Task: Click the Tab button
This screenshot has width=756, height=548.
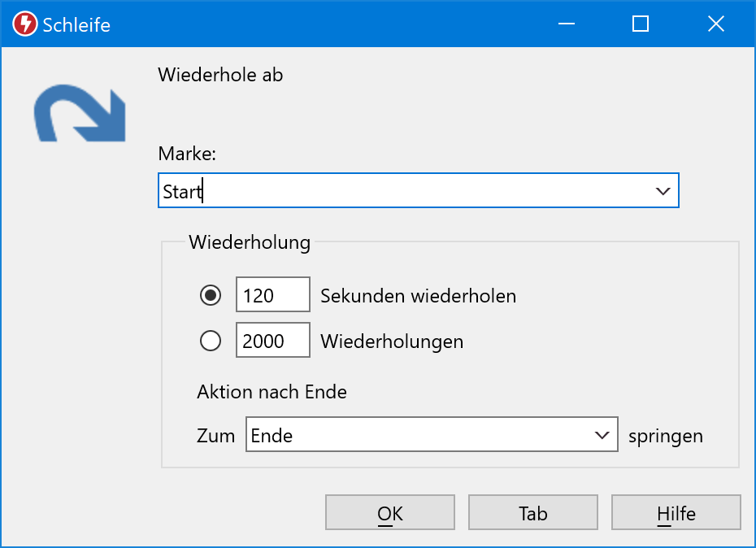Action: click(533, 513)
